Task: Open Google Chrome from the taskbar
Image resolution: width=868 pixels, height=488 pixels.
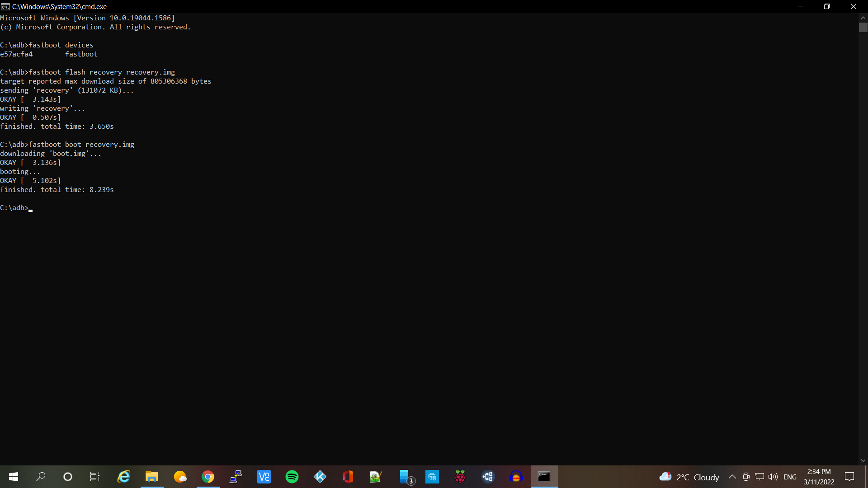Action: pyautogui.click(x=208, y=477)
